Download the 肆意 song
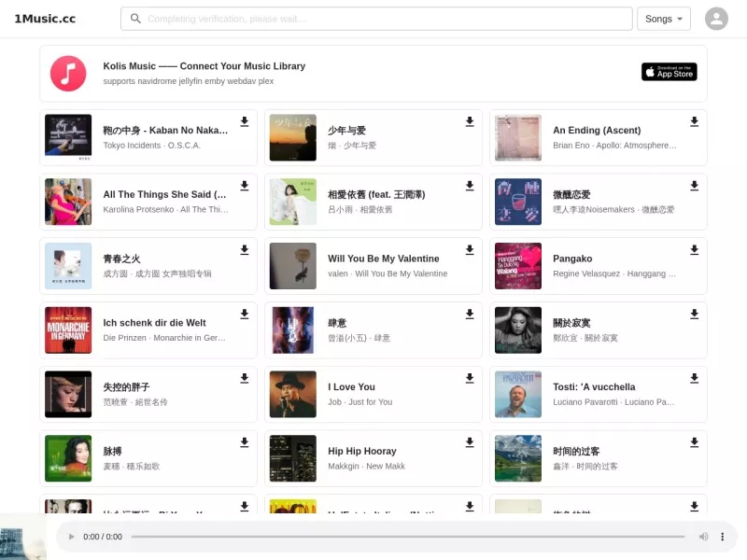 pyautogui.click(x=470, y=315)
